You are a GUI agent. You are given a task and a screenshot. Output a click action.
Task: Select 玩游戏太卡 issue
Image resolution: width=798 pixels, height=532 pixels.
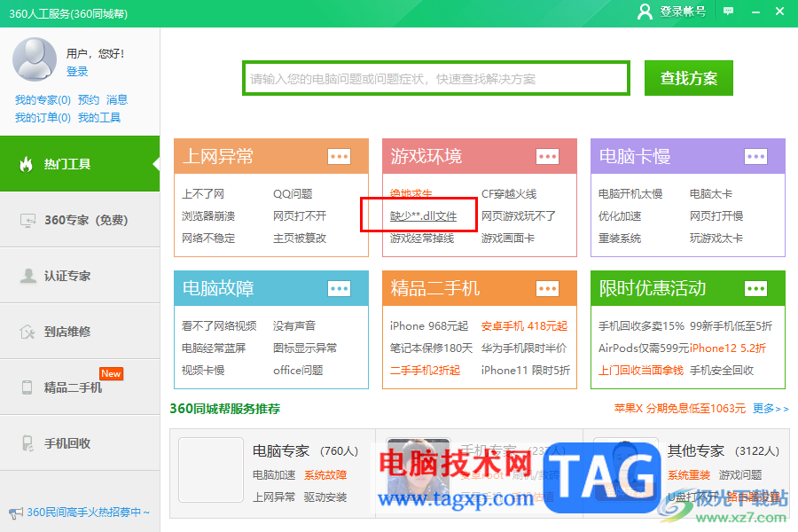716,239
